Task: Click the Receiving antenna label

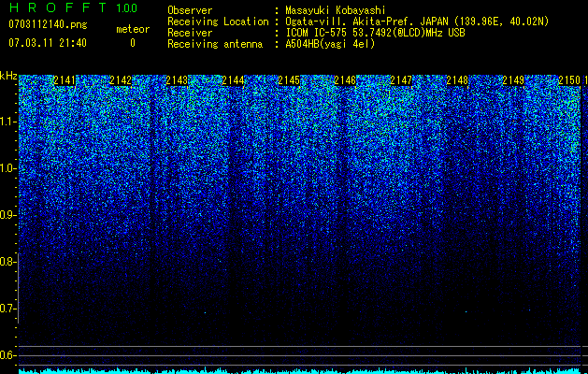Action: [215, 44]
